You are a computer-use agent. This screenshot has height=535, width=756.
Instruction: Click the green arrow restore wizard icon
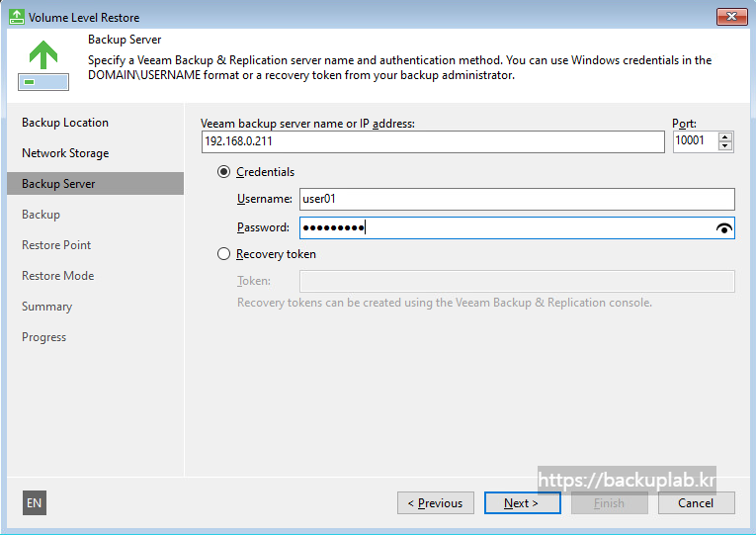tap(43, 64)
